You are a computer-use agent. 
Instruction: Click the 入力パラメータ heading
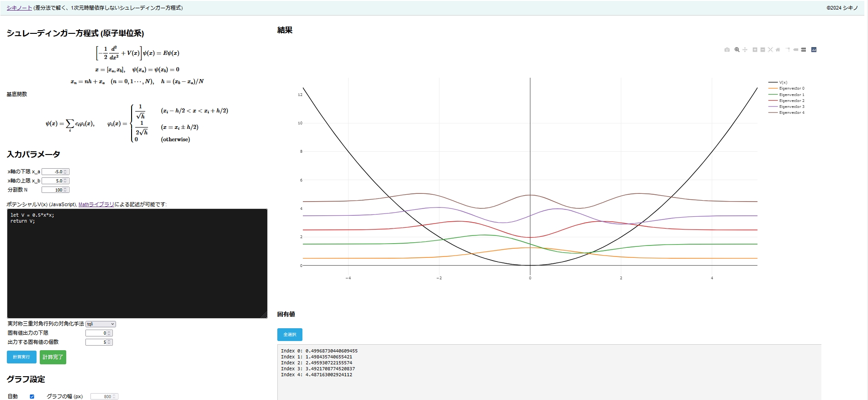(33, 155)
